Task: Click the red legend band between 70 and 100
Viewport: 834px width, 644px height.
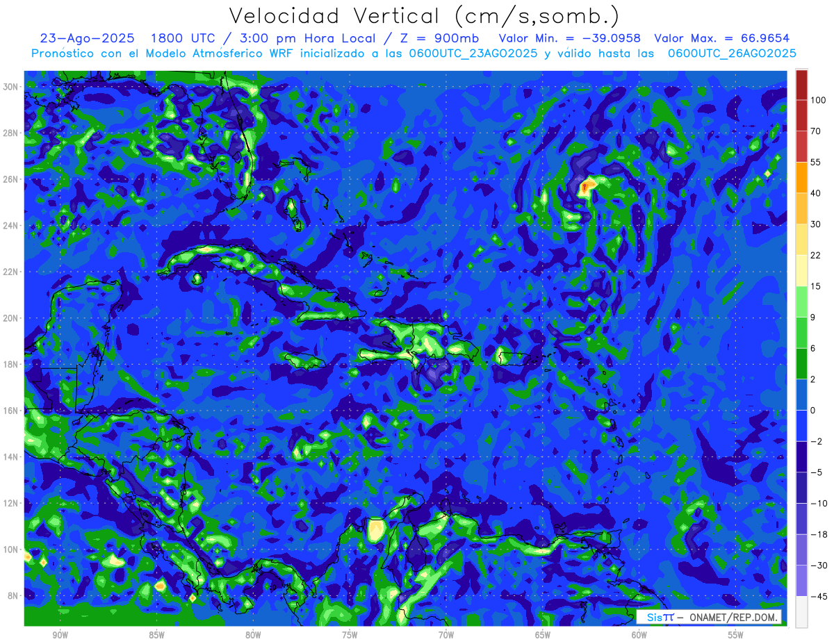Action: pos(801,115)
